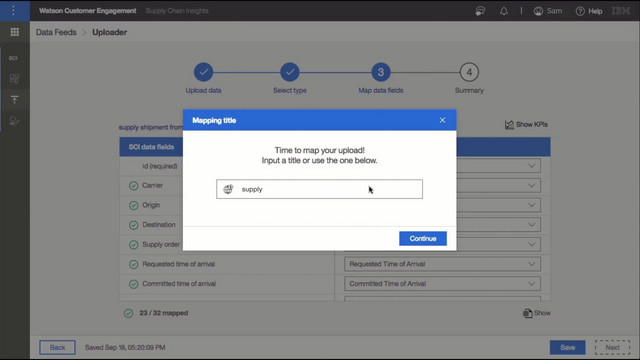Click '23 / 32 mapped' status text

coord(164,313)
